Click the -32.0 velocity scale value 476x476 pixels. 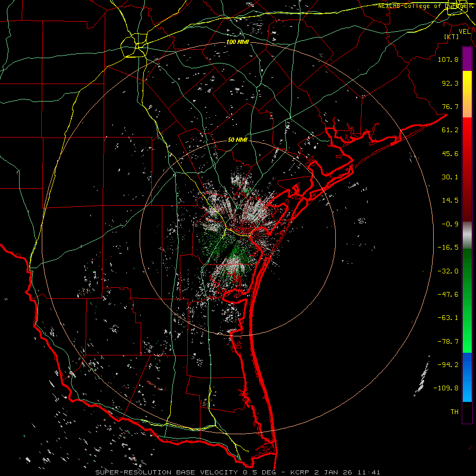pos(448,271)
